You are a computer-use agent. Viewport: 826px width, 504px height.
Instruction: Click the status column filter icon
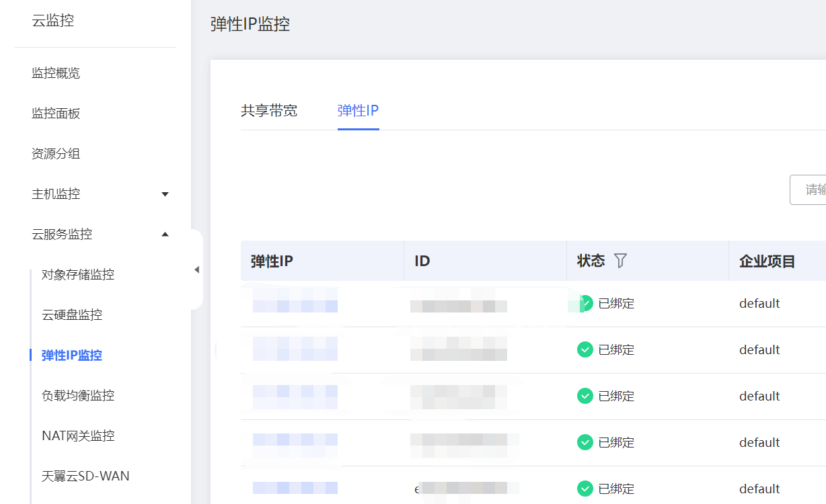[620, 261]
